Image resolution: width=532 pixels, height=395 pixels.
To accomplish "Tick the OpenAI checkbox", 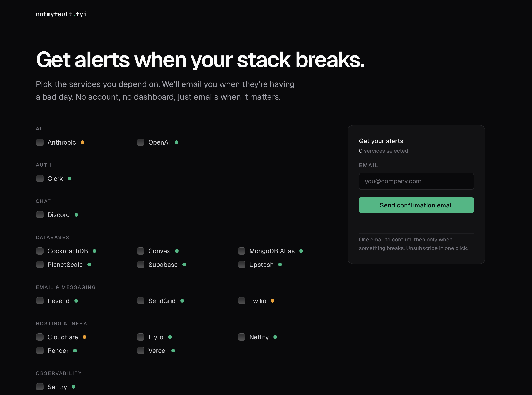I will pyautogui.click(x=141, y=142).
